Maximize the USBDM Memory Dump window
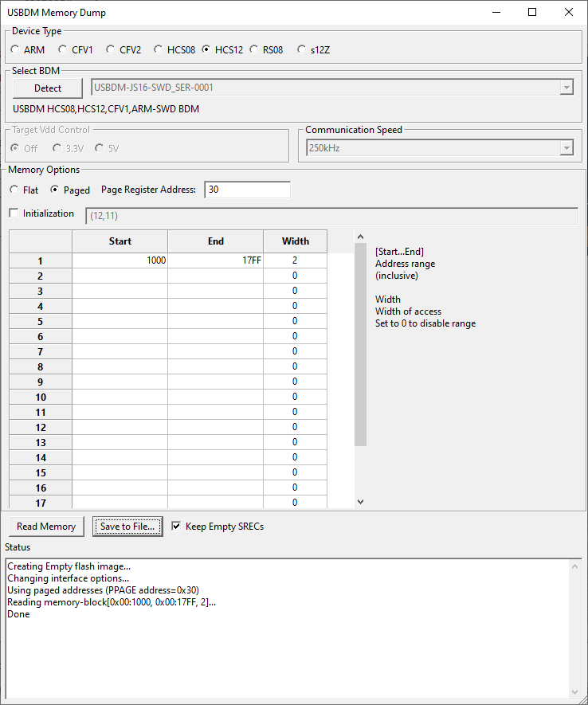The width and height of the screenshot is (588, 705). (x=532, y=12)
